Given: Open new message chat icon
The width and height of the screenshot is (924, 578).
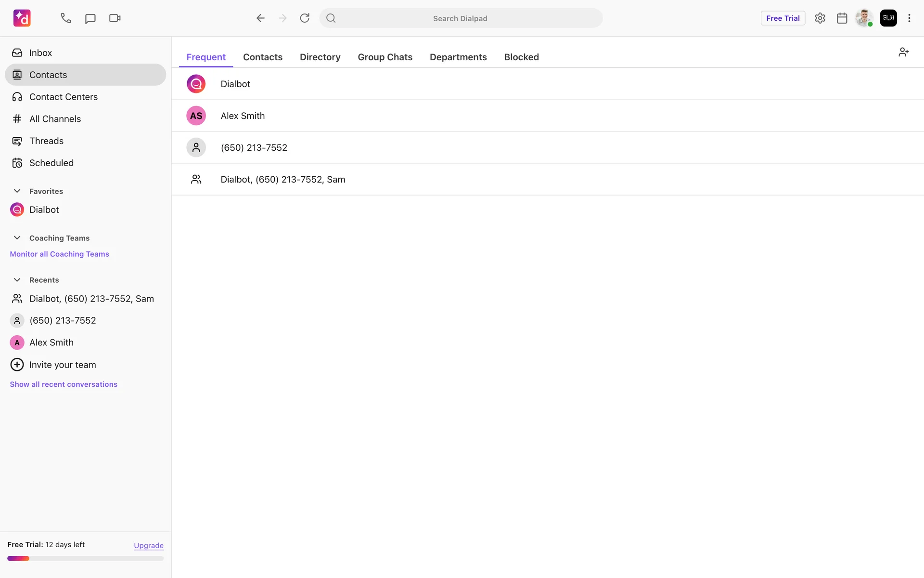Looking at the screenshot, I should tap(90, 18).
